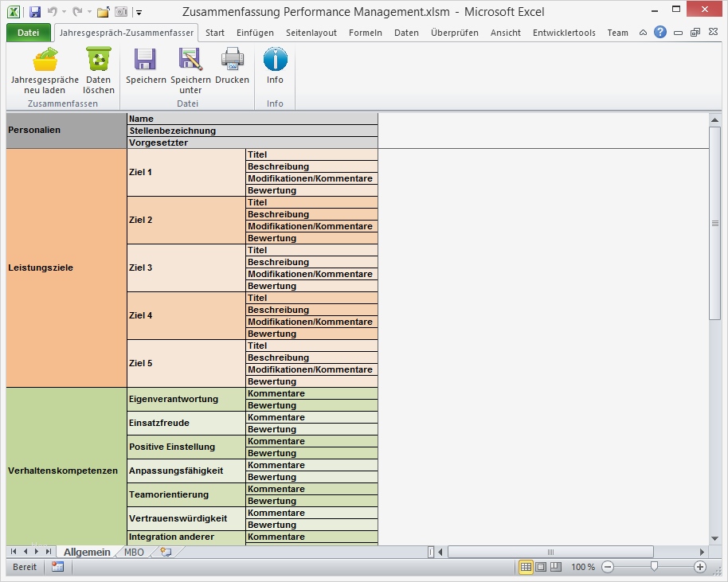The image size is (728, 582).
Task: Open the Customize Quick Access Toolbar dropdown
Action: 139,13
